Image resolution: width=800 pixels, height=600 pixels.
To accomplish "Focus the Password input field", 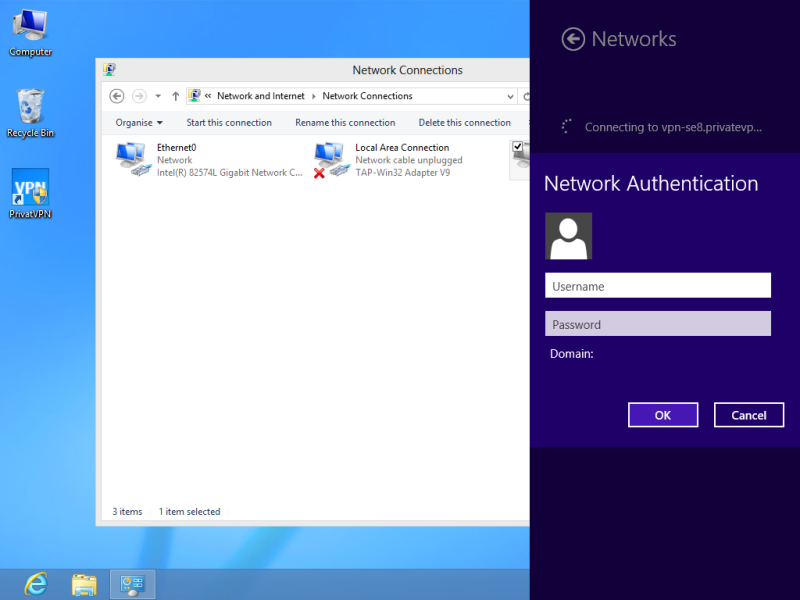I will tap(658, 324).
